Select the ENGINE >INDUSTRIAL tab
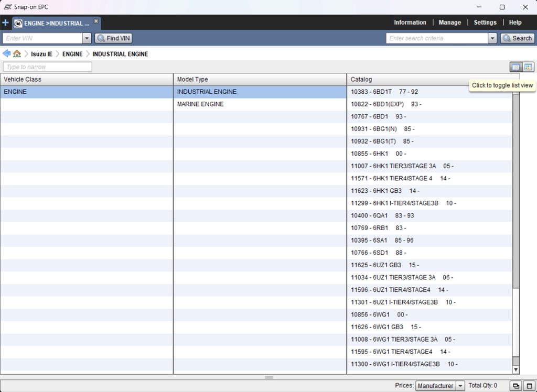This screenshot has width=537, height=392. click(x=57, y=23)
